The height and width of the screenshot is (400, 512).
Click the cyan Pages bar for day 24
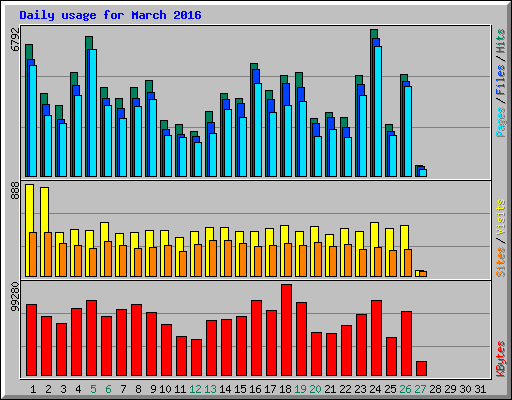(378, 111)
